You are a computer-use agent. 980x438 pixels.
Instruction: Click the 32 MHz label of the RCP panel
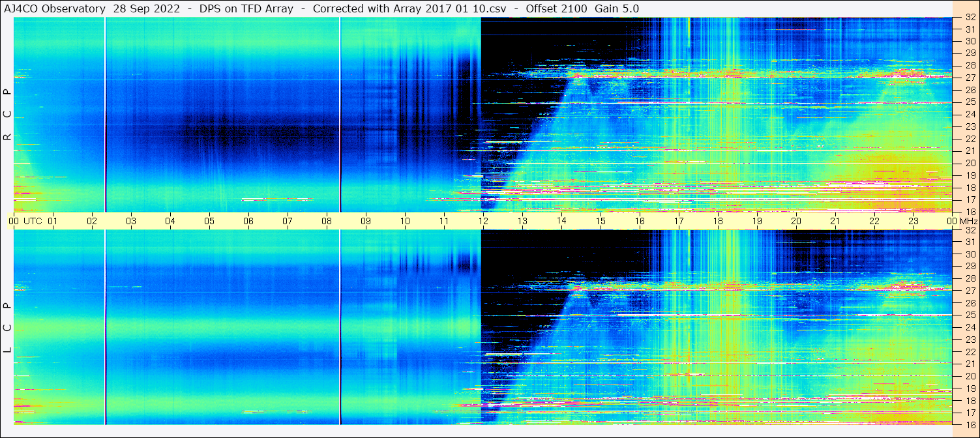970,18
